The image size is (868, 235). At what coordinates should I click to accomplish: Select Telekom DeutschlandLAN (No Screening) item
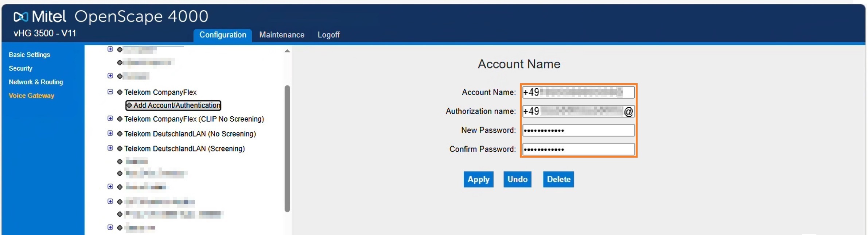point(190,134)
